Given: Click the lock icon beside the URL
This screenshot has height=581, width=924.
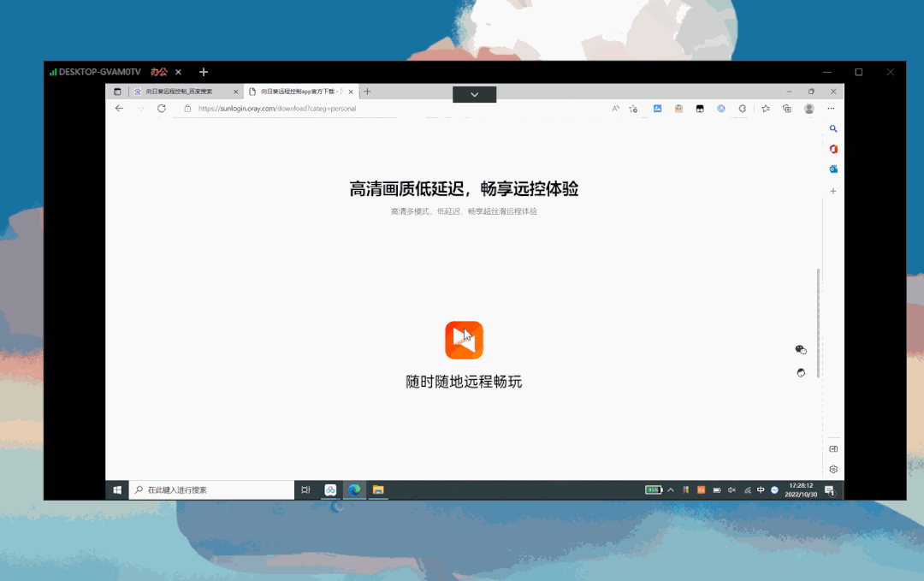Looking at the screenshot, I should (x=187, y=109).
